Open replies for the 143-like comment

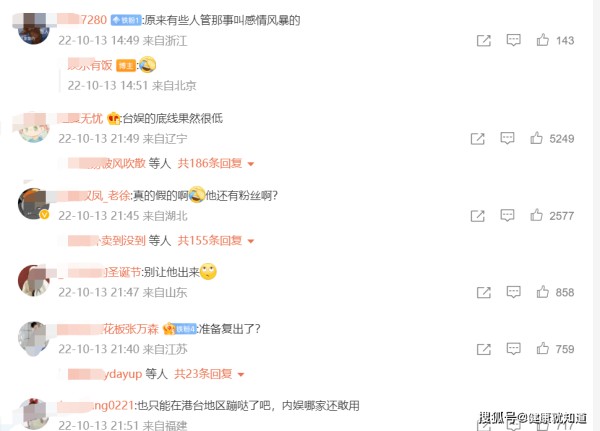(x=513, y=40)
